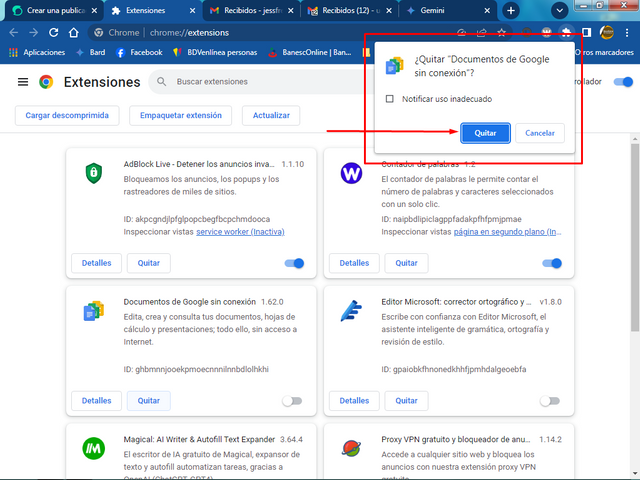Open the side panel icon
This screenshot has width=640, height=480.
pos(587,33)
